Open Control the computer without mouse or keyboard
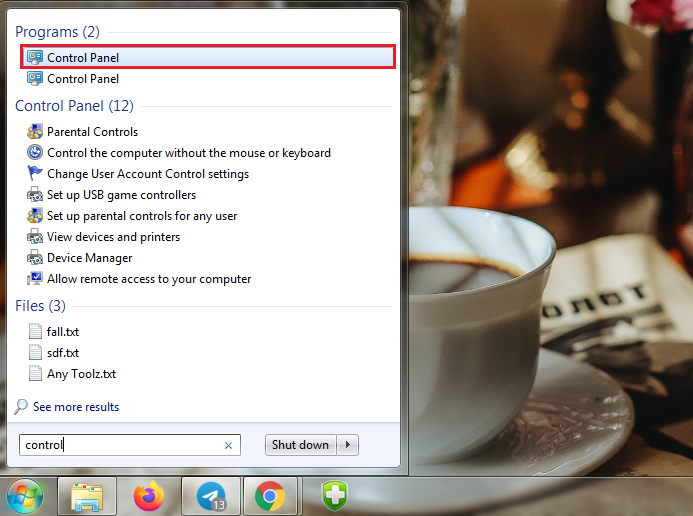The height and width of the screenshot is (516, 693). pyautogui.click(x=188, y=153)
